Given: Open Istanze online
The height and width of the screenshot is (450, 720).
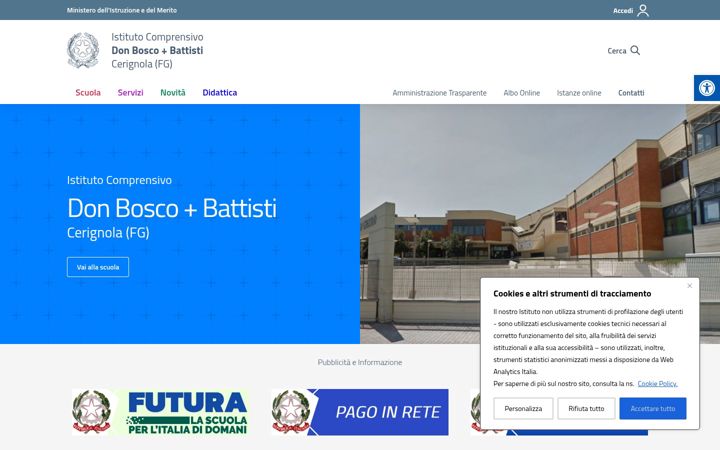Looking at the screenshot, I should tap(579, 93).
